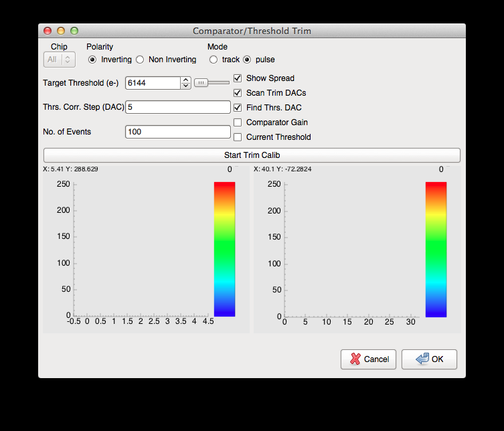Enable the Comparator Gain checkbox
The height and width of the screenshot is (431, 504).
pyautogui.click(x=238, y=122)
